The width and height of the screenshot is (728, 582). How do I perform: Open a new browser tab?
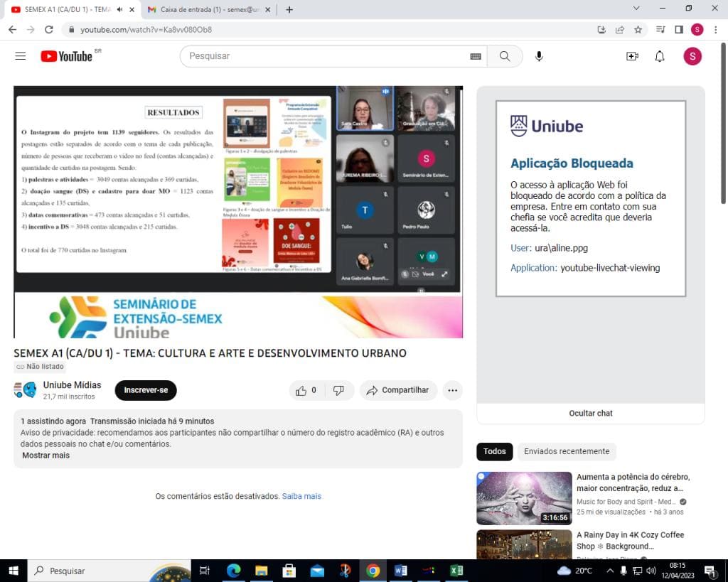coord(289,9)
